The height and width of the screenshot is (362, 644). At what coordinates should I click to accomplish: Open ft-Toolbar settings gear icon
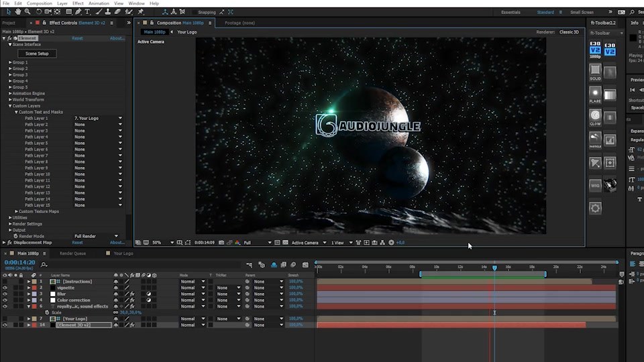(595, 208)
